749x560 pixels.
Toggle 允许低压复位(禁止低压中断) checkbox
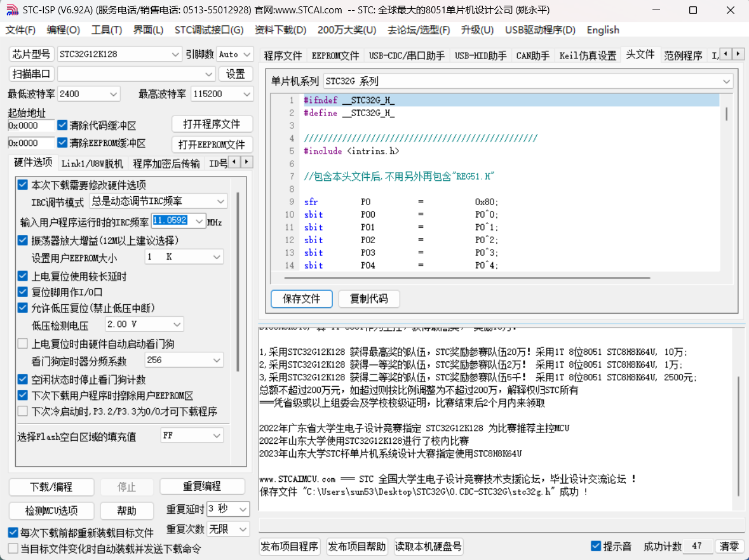[x=22, y=308]
